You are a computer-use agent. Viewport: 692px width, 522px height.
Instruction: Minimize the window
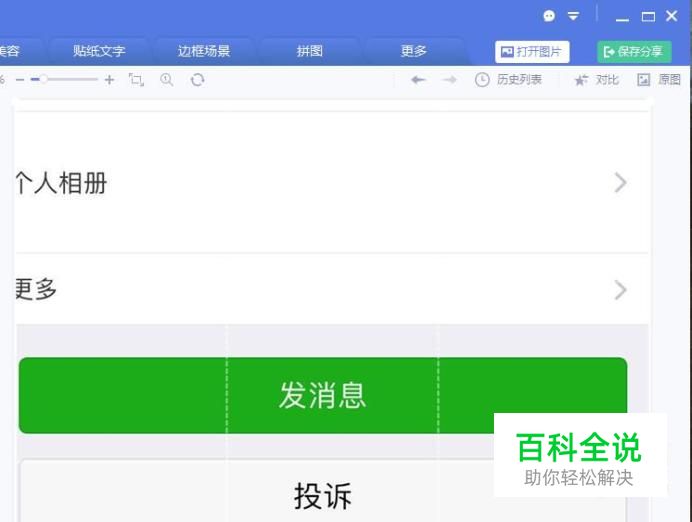622,18
